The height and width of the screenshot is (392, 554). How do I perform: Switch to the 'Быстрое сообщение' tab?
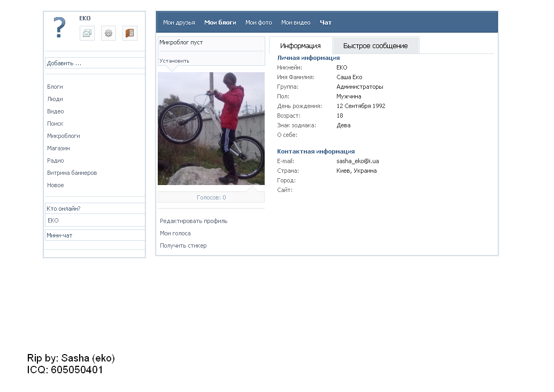pyautogui.click(x=375, y=45)
